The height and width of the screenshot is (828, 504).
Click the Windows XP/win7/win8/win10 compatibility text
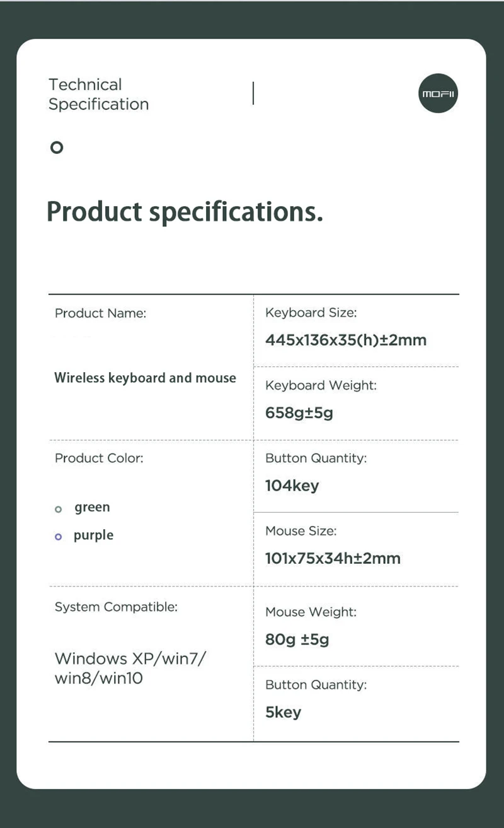130,668
